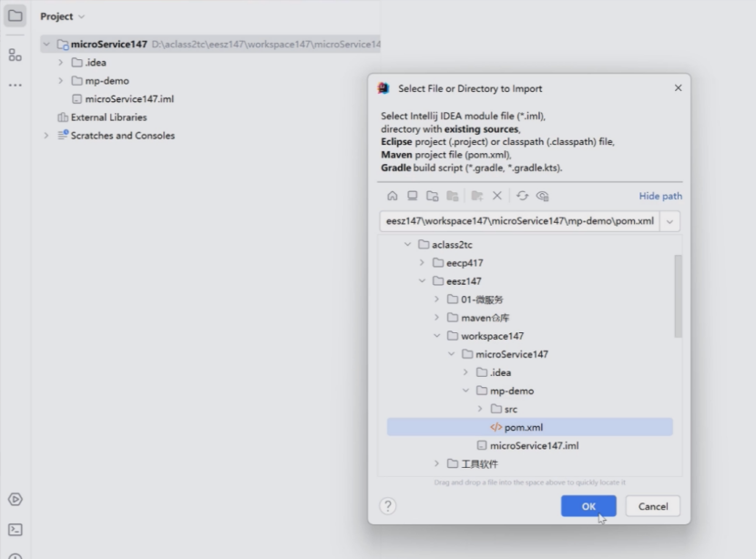Viewport: 756px width, 559px height.
Task: Select the maven仓库 folder row
Action: (530, 318)
